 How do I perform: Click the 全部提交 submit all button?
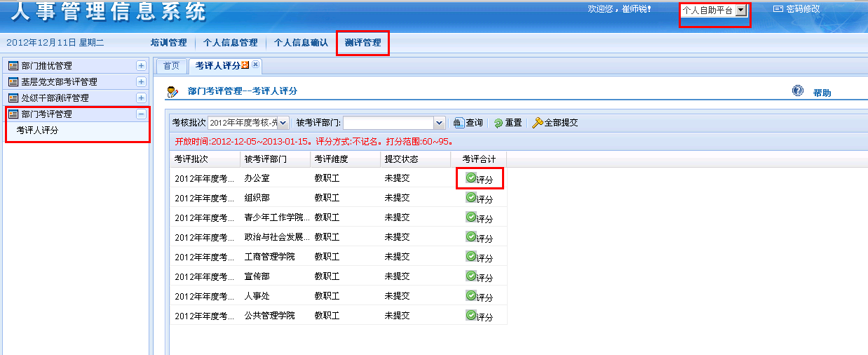click(x=555, y=123)
